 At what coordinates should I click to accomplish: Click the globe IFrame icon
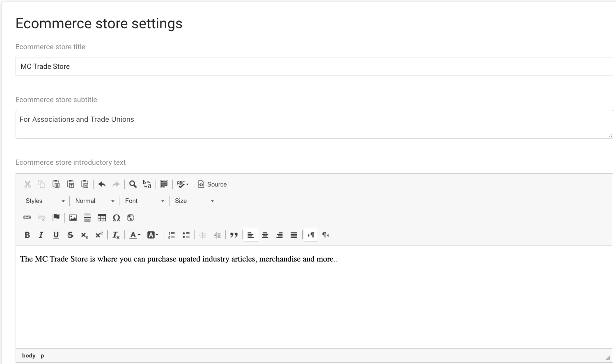(x=131, y=218)
